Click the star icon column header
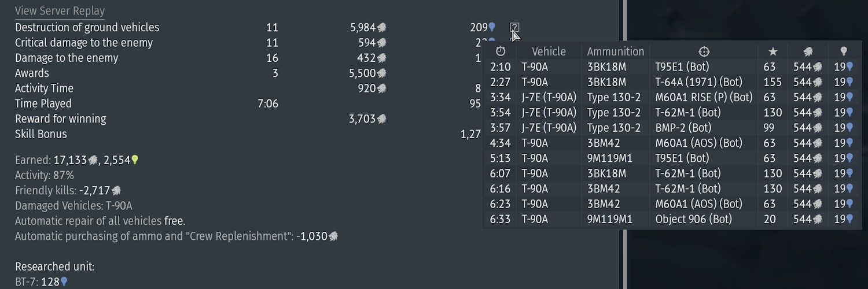 pyautogui.click(x=773, y=51)
